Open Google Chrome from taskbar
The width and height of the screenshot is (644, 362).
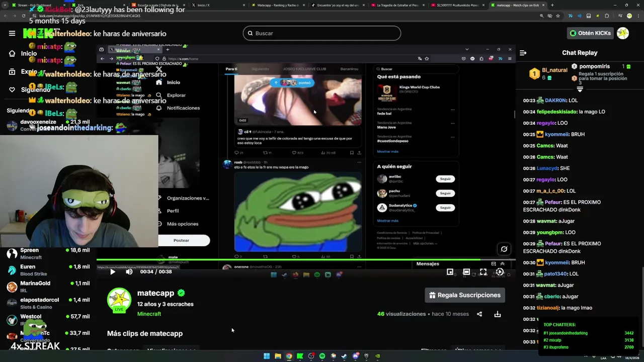click(x=289, y=356)
